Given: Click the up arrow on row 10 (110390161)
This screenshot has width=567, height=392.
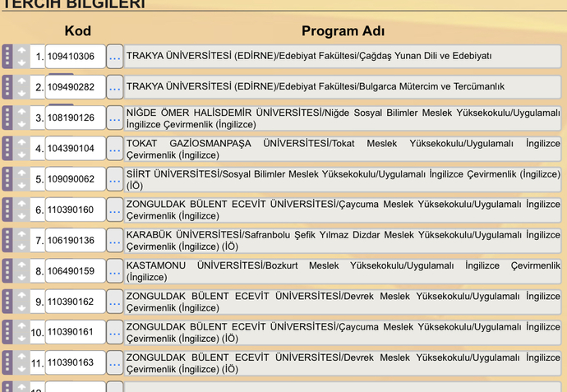Looking at the screenshot, I should pyautogui.click(x=21, y=326).
